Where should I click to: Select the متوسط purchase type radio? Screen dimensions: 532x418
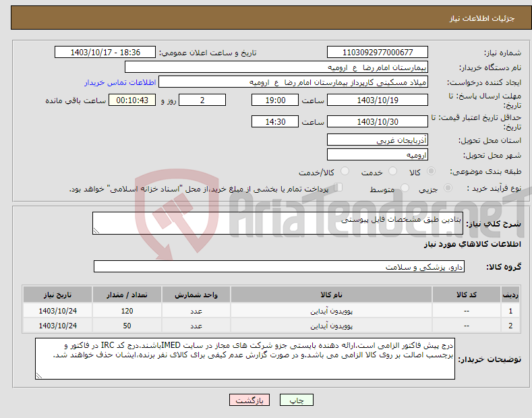click(405, 188)
